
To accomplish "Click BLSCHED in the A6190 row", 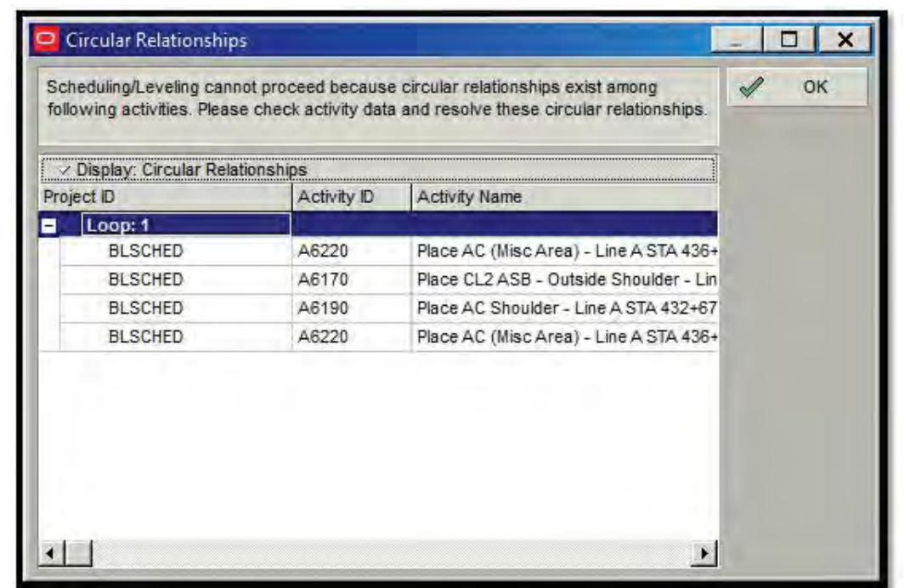I will point(145,308).
